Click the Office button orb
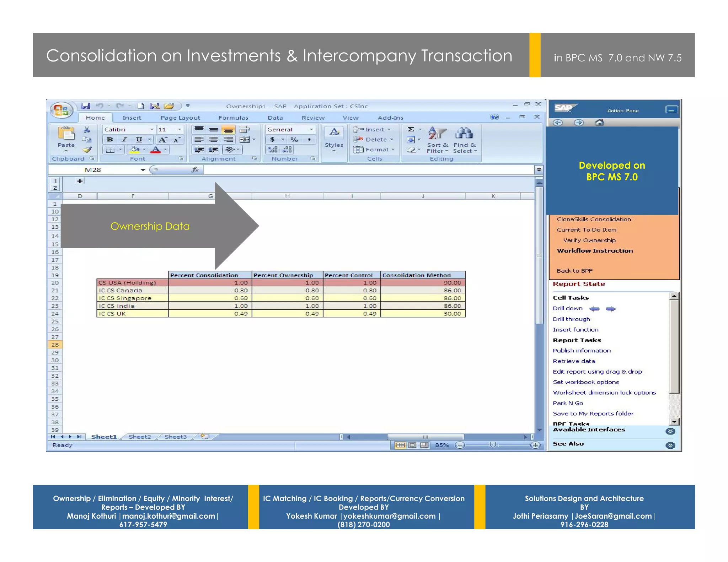The height and width of the screenshot is (562, 728). pyautogui.click(x=61, y=110)
